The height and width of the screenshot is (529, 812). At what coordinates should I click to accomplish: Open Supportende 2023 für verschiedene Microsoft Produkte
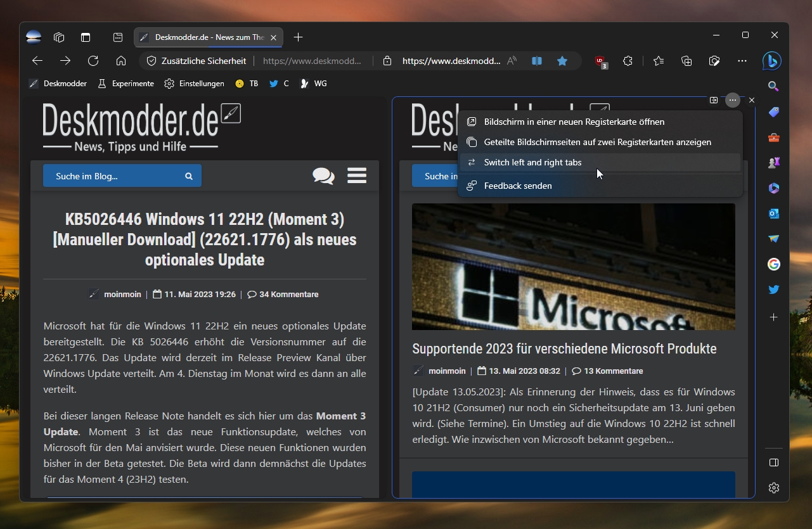click(564, 348)
